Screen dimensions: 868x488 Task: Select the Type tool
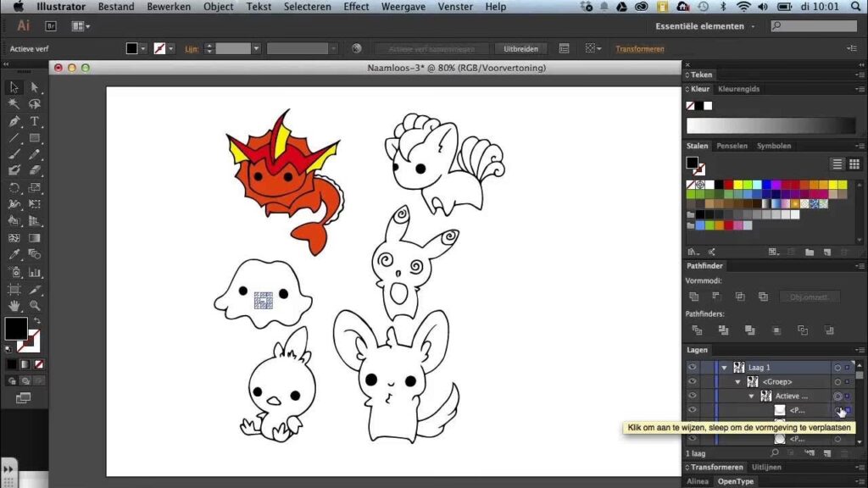[35, 121]
